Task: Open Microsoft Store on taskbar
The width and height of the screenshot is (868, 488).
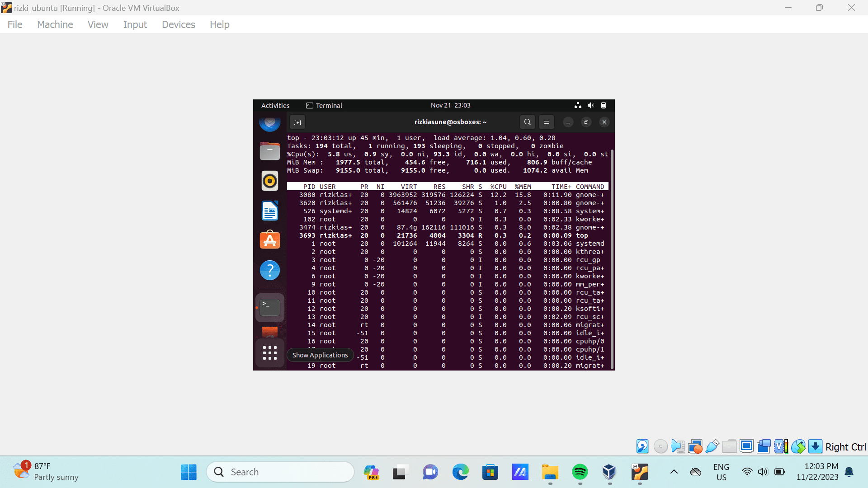Action: [490, 472]
